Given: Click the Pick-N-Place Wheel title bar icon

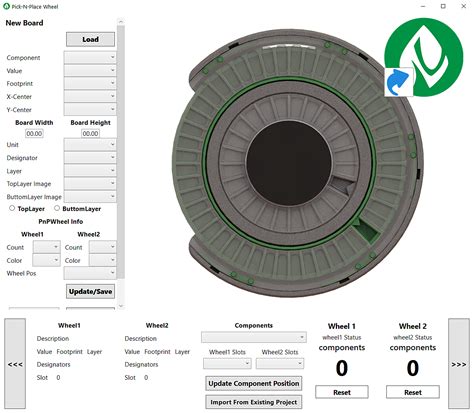Looking at the screenshot, I should coord(6,6).
